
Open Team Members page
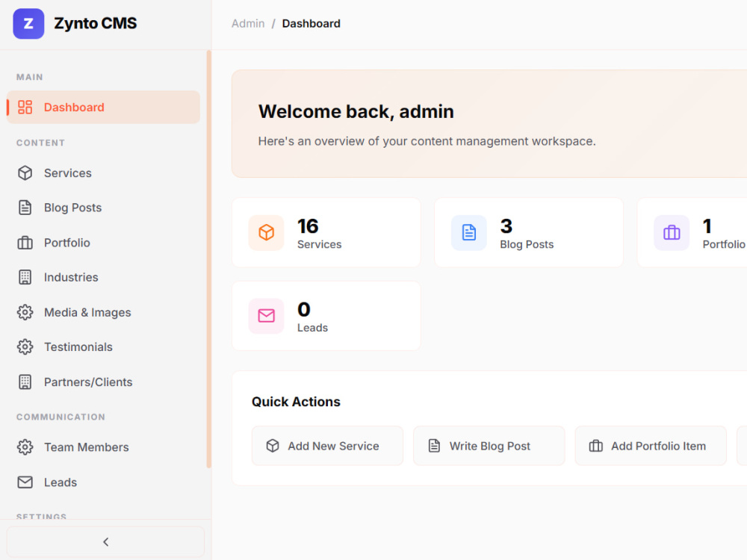click(x=103, y=447)
